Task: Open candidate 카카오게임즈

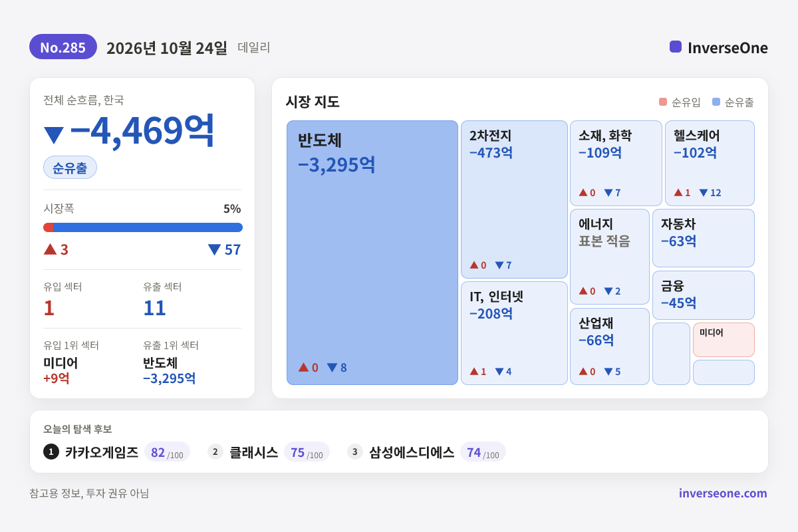Action: pyautogui.click(x=102, y=452)
